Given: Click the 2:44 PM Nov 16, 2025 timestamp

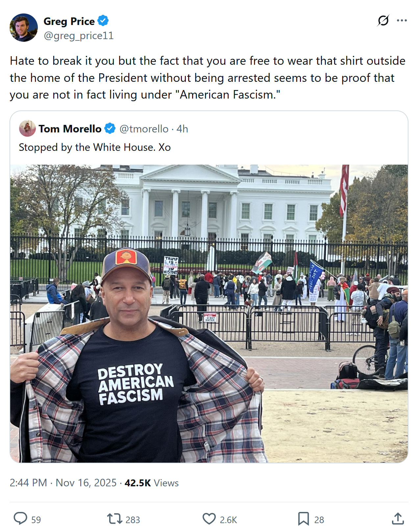Looking at the screenshot, I should (x=63, y=483).
